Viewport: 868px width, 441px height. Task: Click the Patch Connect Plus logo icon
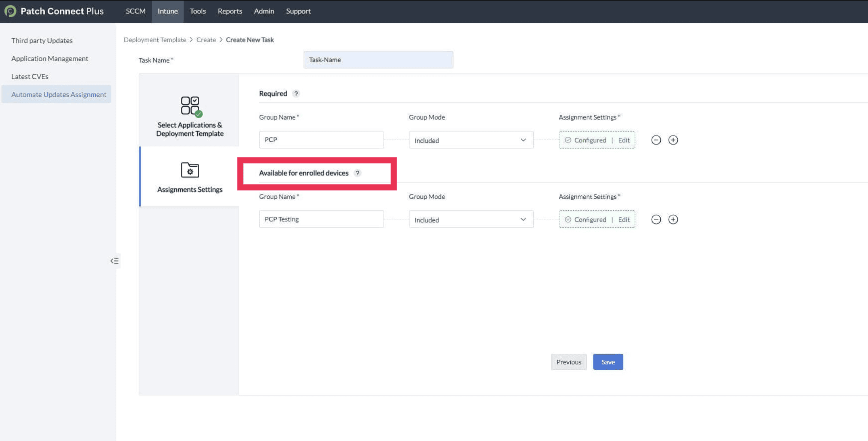point(10,11)
